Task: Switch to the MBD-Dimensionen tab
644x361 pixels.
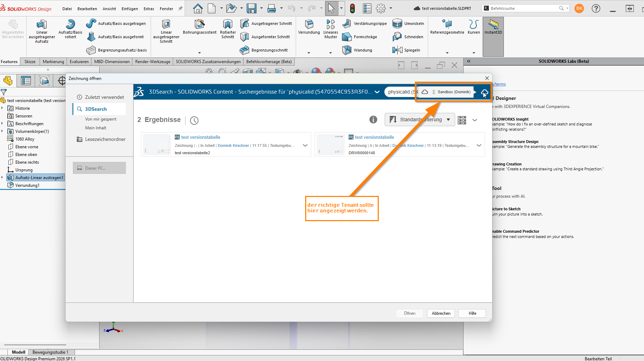Action: click(112, 62)
